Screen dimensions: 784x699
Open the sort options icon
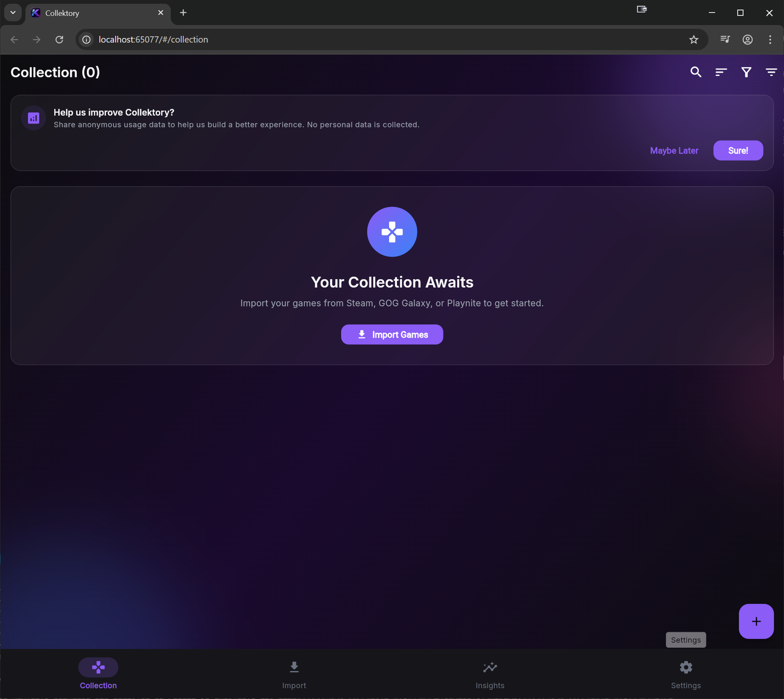coord(721,72)
